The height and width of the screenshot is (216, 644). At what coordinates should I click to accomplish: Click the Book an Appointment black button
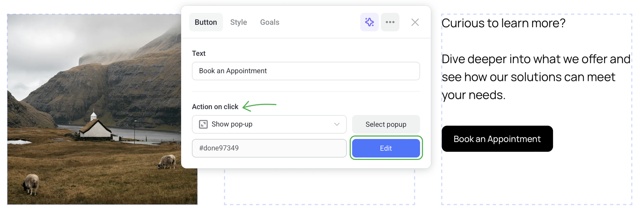(497, 139)
